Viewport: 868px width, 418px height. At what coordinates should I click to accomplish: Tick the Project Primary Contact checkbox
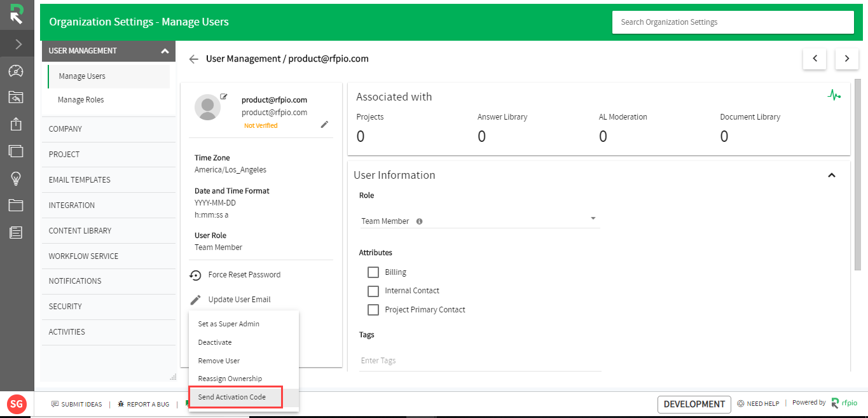[x=373, y=310]
